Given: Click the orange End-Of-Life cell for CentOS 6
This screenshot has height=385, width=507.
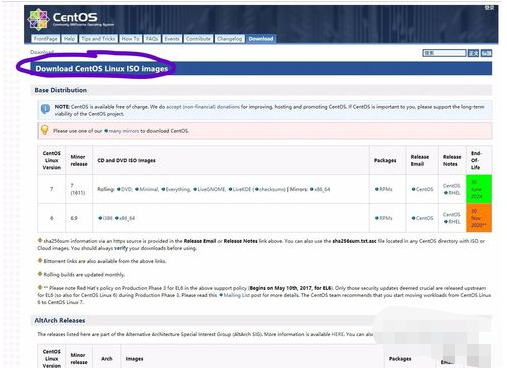Looking at the screenshot, I should click(479, 218).
